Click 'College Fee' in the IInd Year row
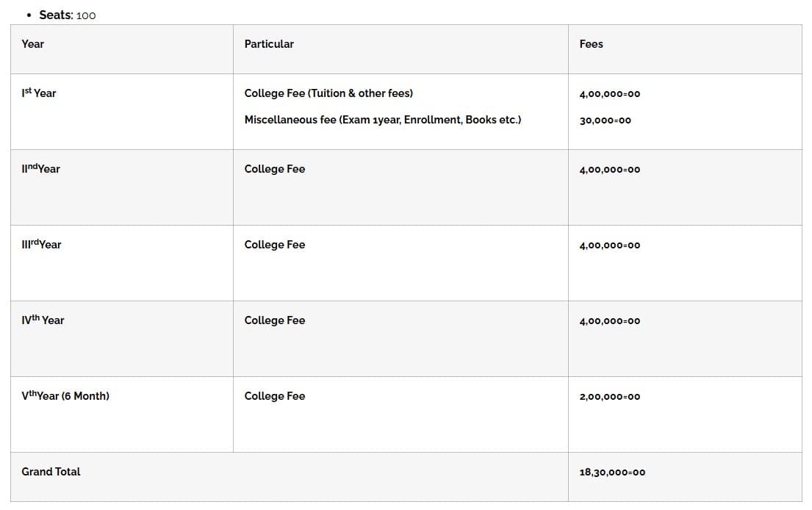Viewport: 812px width, 510px height. tap(274, 169)
